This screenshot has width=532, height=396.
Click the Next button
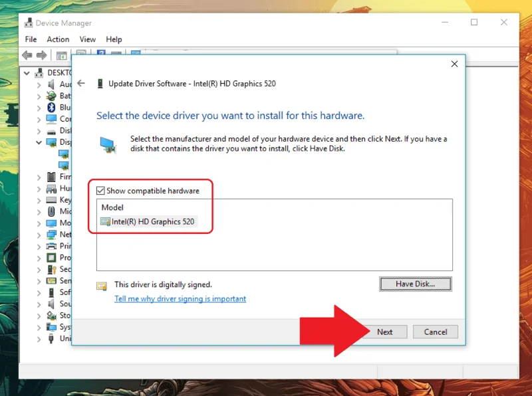385,332
